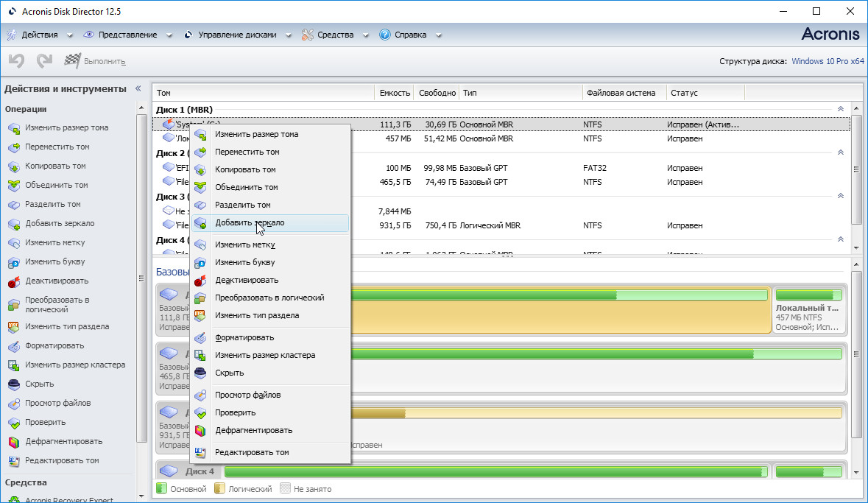Viewport: 868px width, 503px height.
Task: Click the 'Дефрагментировать' icon in context menu
Action: coord(200,430)
